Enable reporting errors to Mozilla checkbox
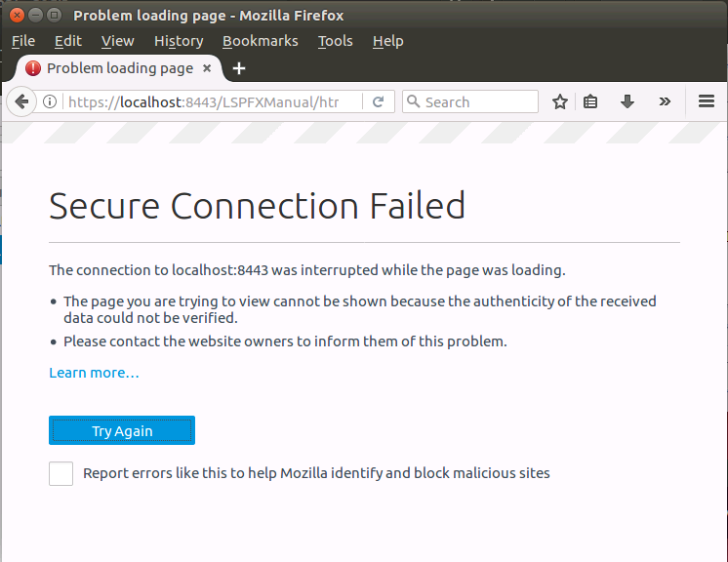The image size is (728, 562). [x=61, y=473]
